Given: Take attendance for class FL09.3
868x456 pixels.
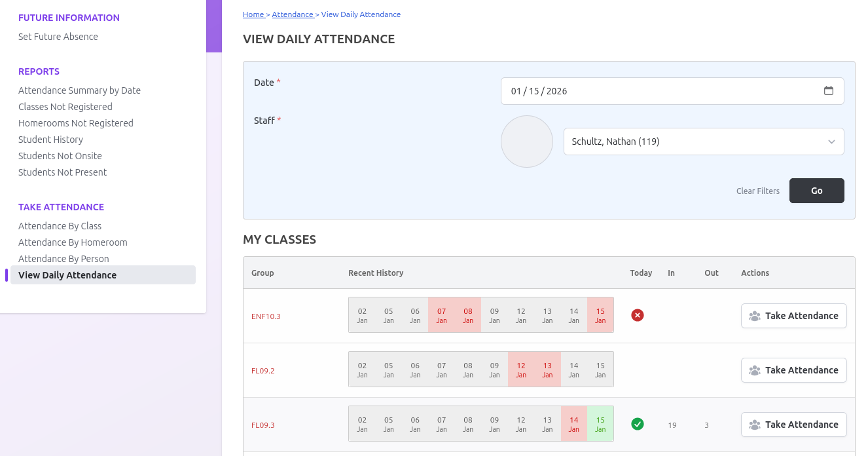Looking at the screenshot, I should (x=793, y=425).
